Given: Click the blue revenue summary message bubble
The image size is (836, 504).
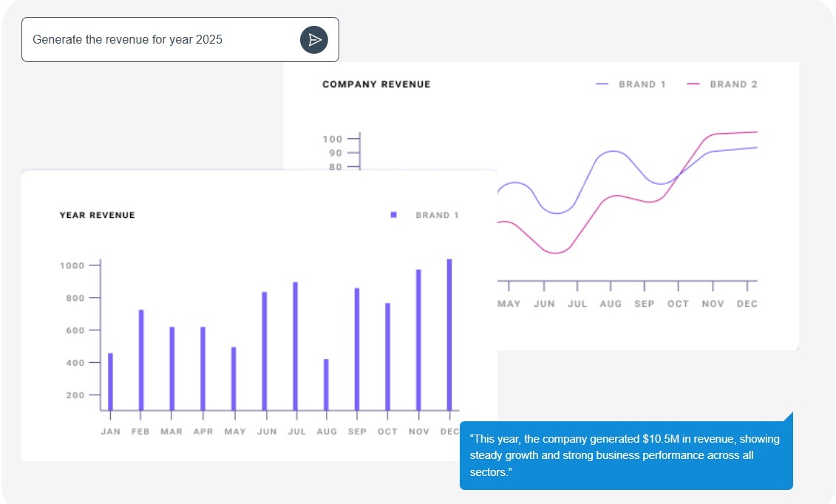Looking at the screenshot, I should 625,455.
